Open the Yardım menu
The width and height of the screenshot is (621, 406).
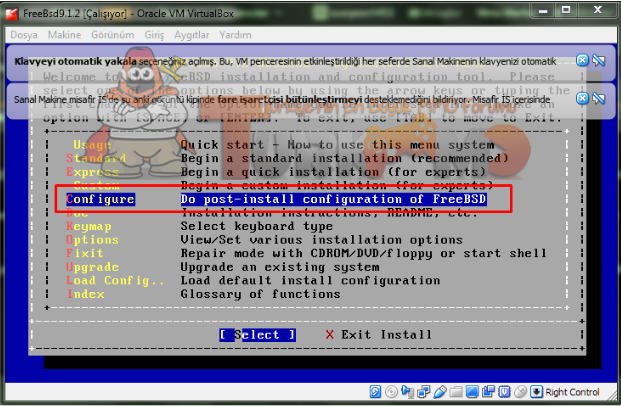pyautogui.click(x=235, y=35)
